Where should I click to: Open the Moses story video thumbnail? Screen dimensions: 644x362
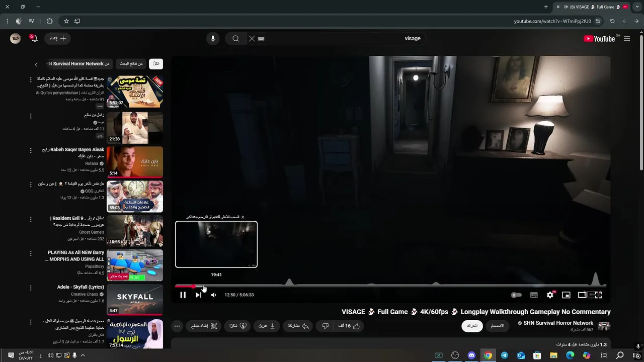(135, 92)
